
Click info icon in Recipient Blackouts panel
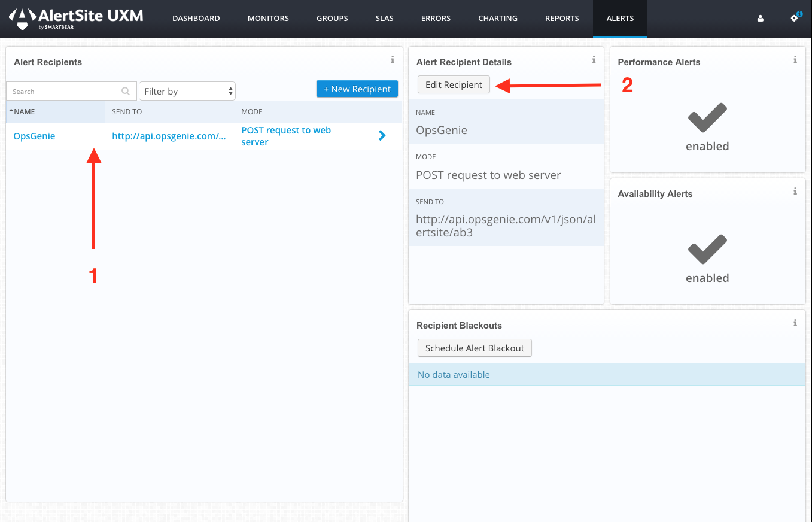tap(795, 323)
